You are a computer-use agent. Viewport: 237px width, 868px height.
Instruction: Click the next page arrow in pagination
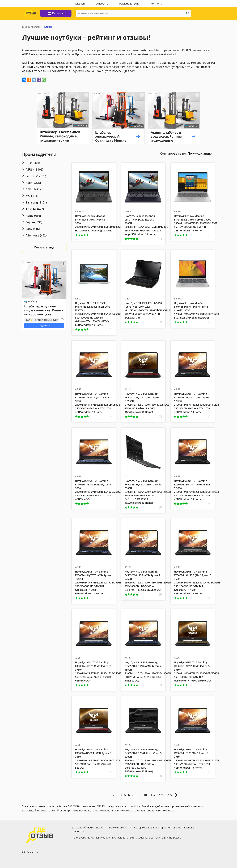coord(176,795)
